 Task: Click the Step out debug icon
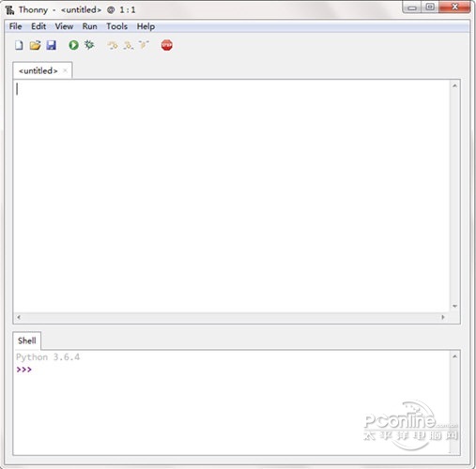144,45
